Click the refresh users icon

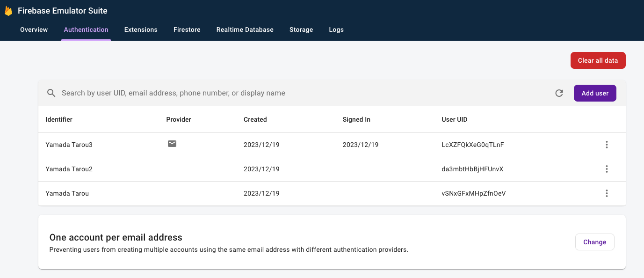click(559, 93)
